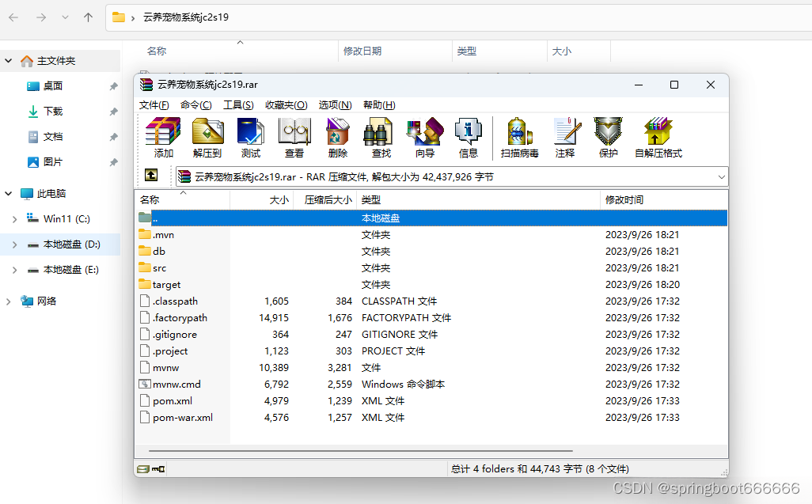Collapse the 主文件夹 section
The height and width of the screenshot is (504, 812).
pos(8,61)
